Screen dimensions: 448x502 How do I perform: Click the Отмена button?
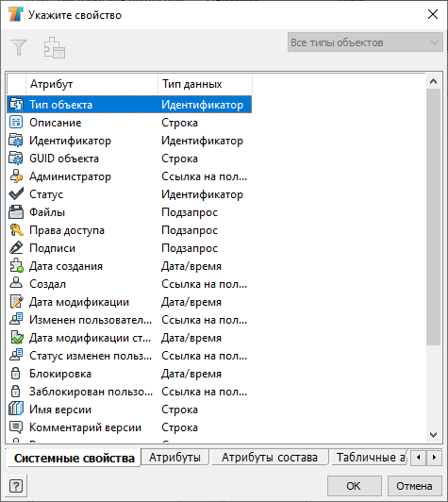click(414, 486)
